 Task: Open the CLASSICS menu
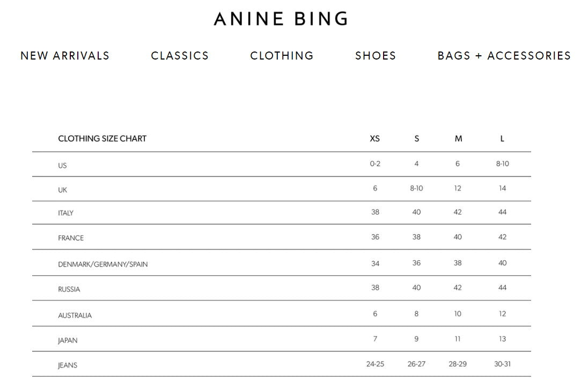180,56
